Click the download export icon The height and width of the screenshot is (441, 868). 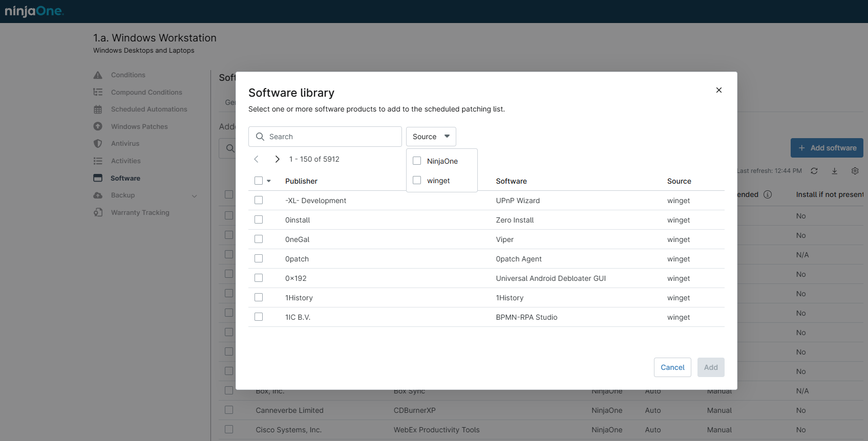pyautogui.click(x=835, y=171)
